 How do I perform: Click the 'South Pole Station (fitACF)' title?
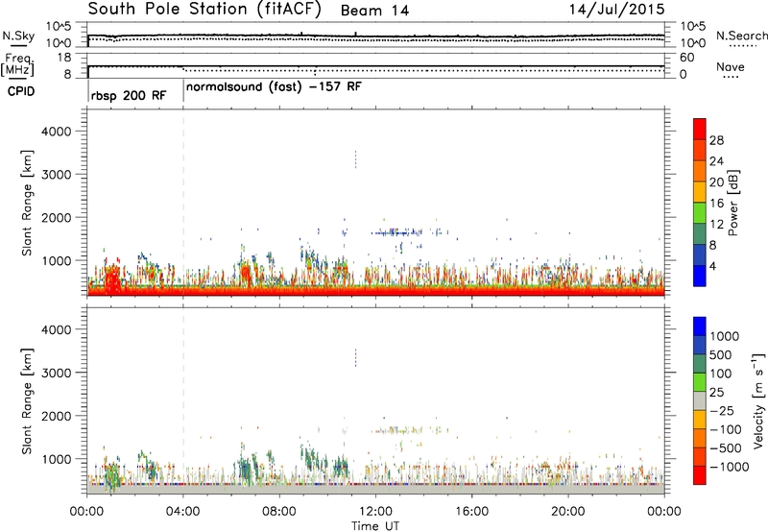(x=204, y=10)
